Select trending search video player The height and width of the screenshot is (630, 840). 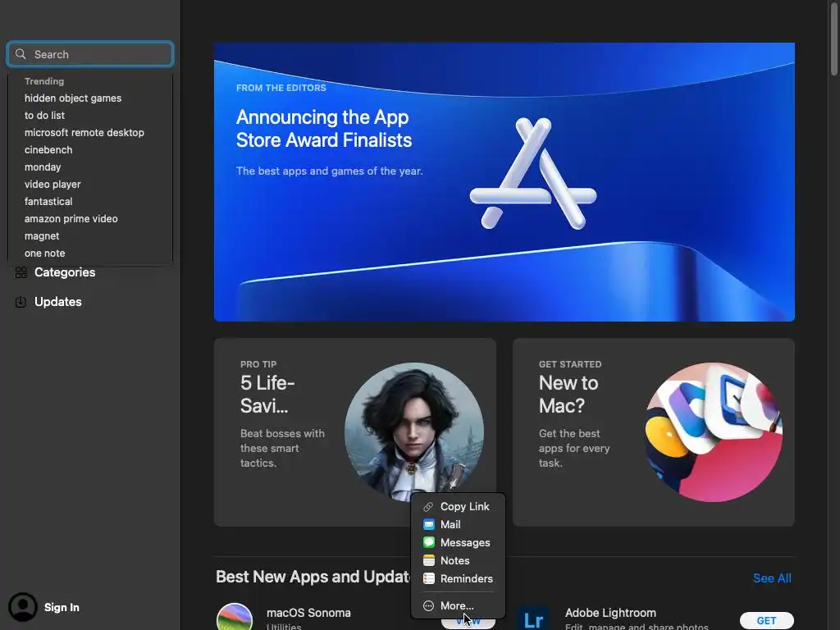[x=52, y=185]
